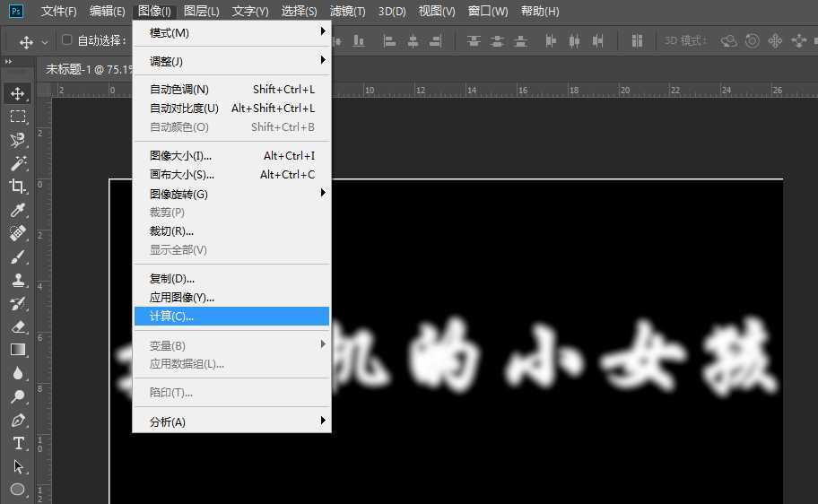
Task: Open the 图像旋转(G) submenu
Action: click(x=231, y=194)
